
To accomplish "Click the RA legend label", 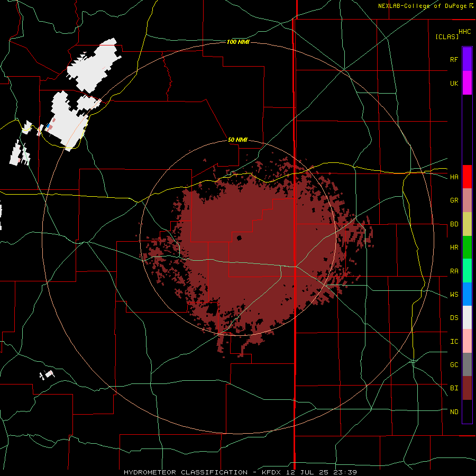I will pos(454,271).
